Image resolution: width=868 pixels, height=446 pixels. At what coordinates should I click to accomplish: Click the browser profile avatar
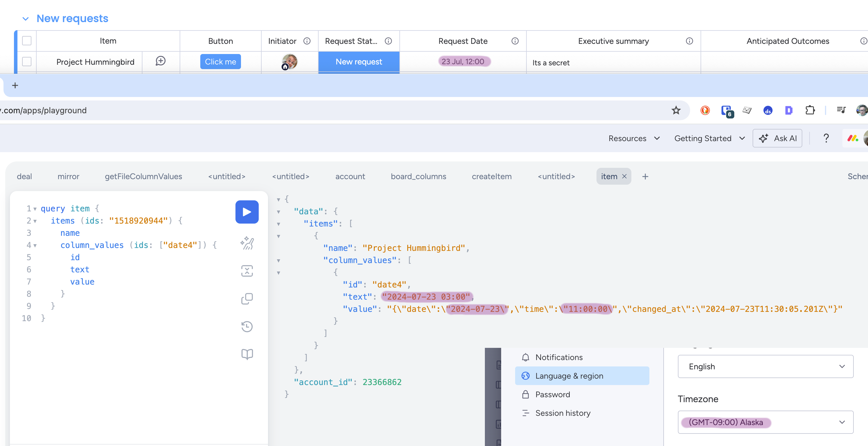click(x=862, y=110)
